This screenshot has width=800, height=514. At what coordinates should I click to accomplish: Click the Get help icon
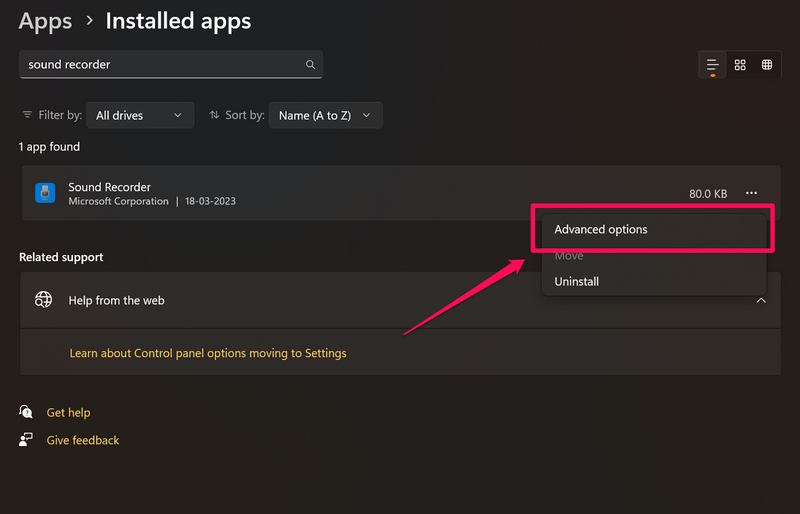27,412
